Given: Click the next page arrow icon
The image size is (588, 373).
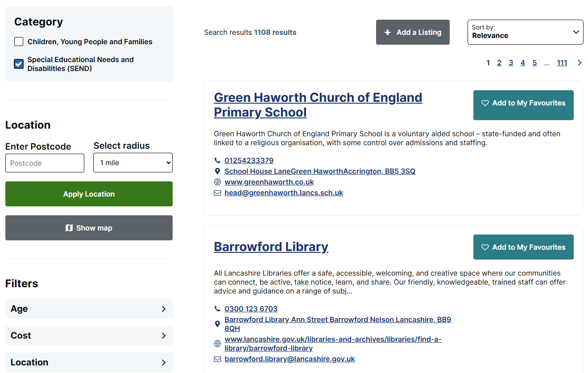Looking at the screenshot, I should [580, 63].
